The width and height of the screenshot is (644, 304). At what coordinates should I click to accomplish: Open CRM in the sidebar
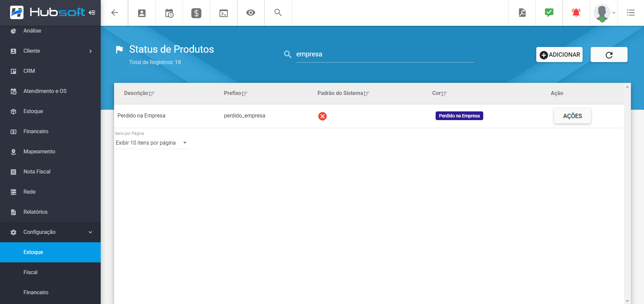pyautogui.click(x=50, y=71)
